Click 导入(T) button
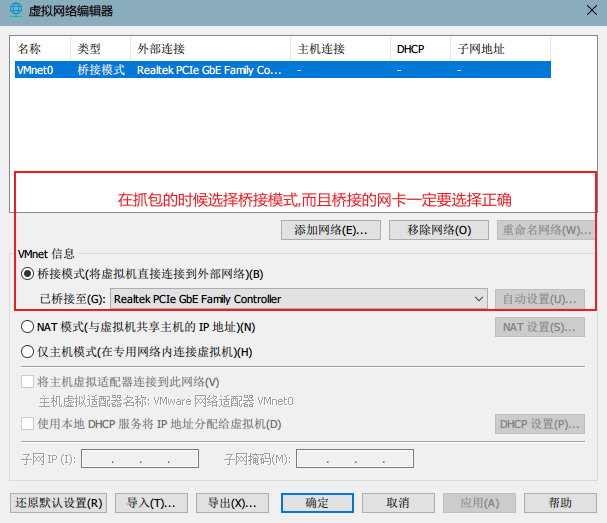The image size is (607, 523). (x=151, y=503)
